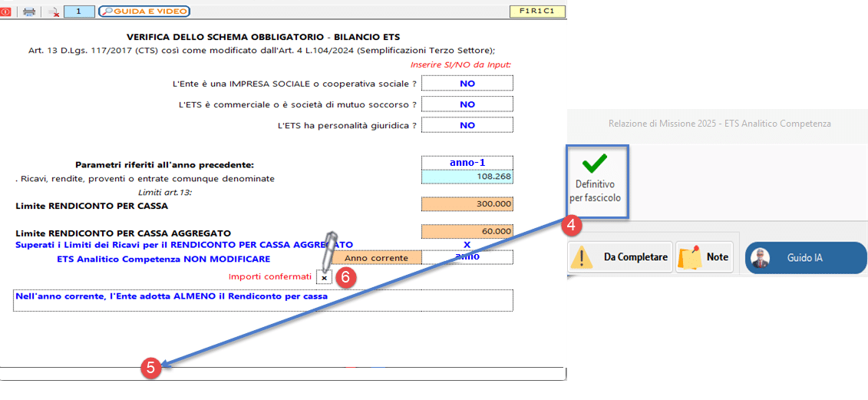Toggle the Importi confermati checkbox
This screenshot has width=868, height=400.
coord(324,278)
